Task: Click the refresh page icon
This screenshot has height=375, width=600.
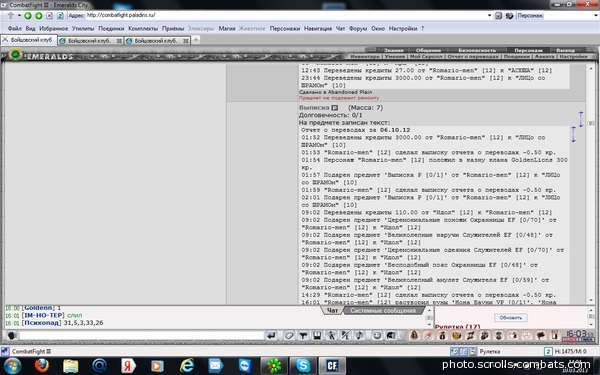Action: 60,16
